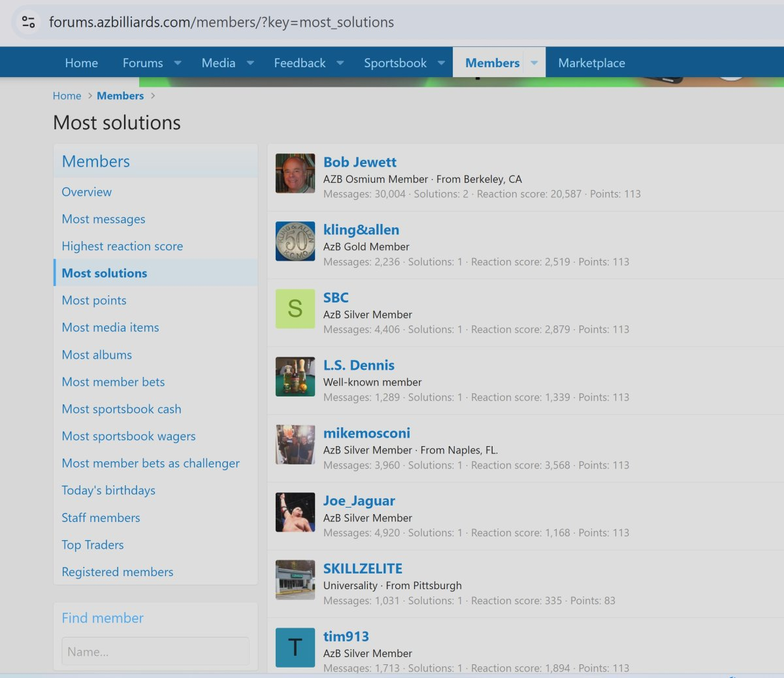Open the Feedback dropdown arrow
The width and height of the screenshot is (784, 678).
pos(340,63)
